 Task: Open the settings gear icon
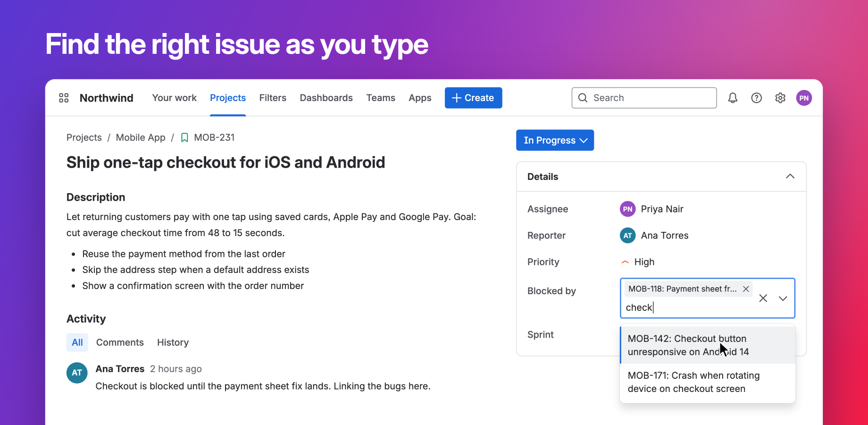780,98
